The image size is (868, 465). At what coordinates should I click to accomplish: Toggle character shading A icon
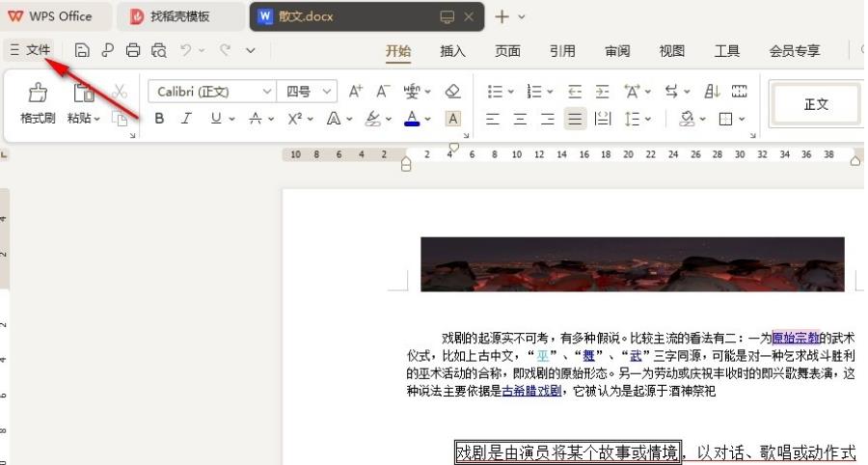[453, 119]
